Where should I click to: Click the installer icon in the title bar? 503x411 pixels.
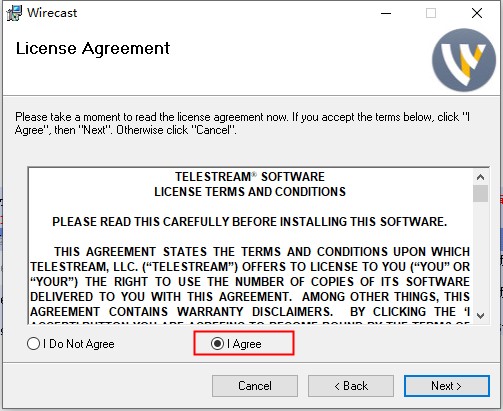(x=14, y=13)
